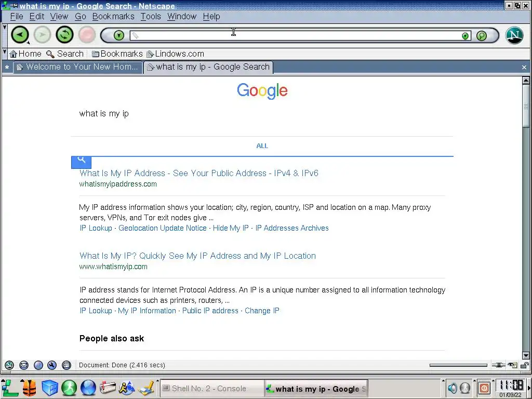Open the Lindows.com bookmark
The width and height of the screenshot is (532, 399).
176,54
